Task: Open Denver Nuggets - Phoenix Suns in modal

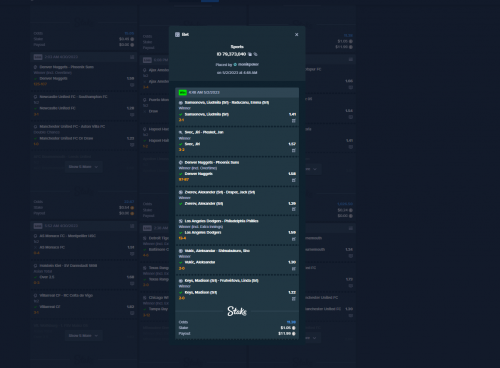Action: tap(212, 162)
